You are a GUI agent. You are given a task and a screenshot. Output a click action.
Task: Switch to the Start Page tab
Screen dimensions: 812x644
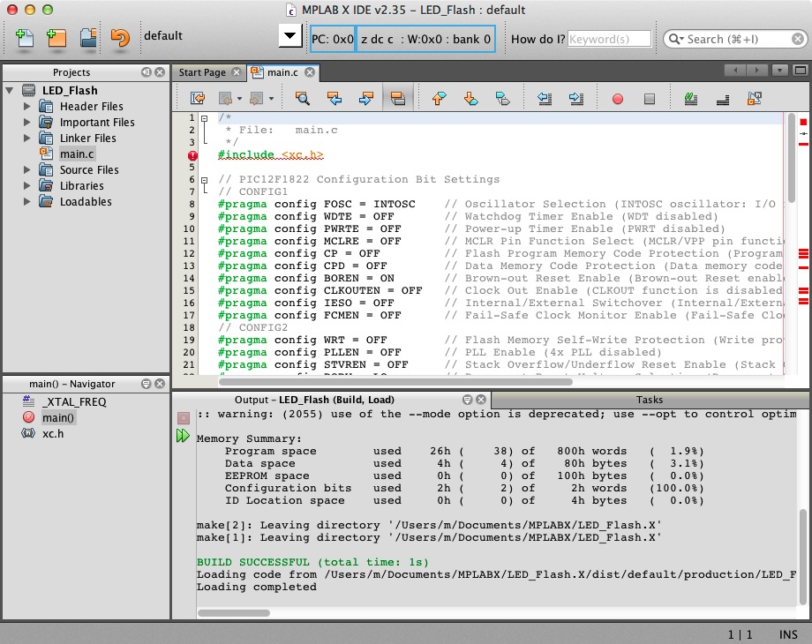pyautogui.click(x=202, y=72)
